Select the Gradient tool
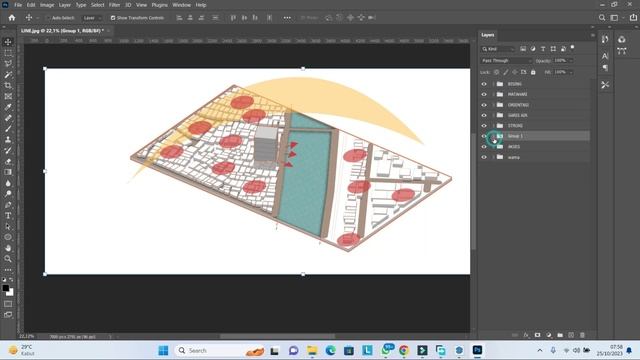The width and height of the screenshot is (640, 360). (8, 172)
